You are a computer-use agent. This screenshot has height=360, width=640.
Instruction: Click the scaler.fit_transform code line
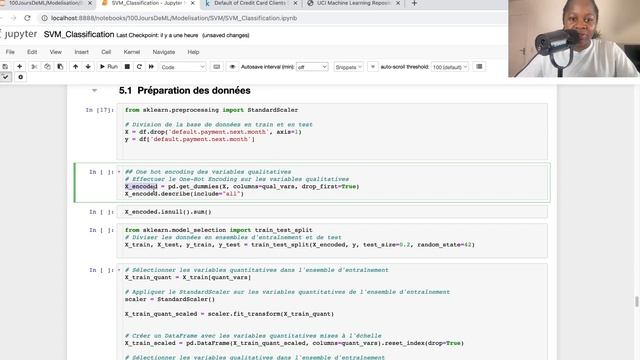point(229,314)
